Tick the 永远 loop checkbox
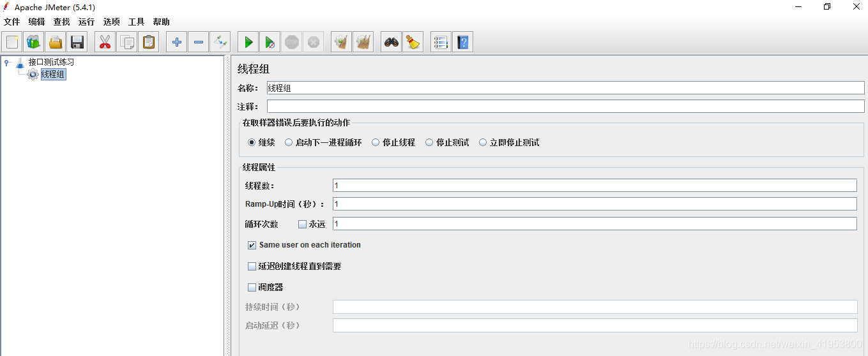868x356 pixels. point(303,224)
